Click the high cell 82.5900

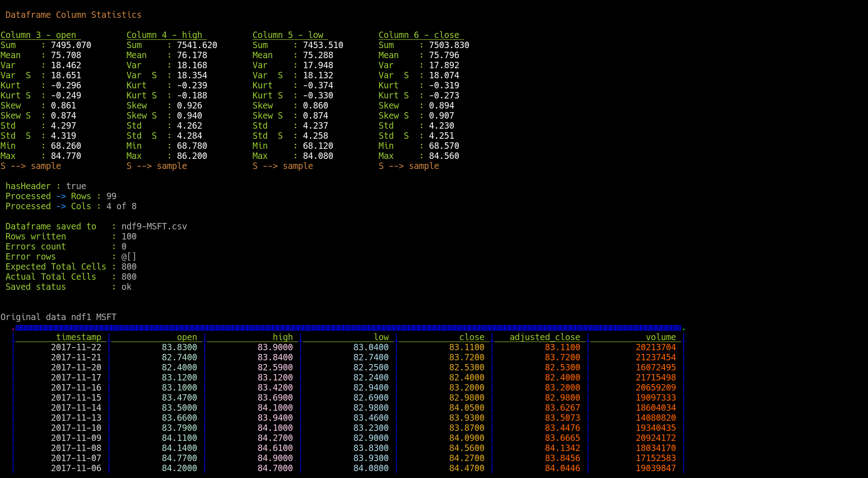click(x=275, y=367)
